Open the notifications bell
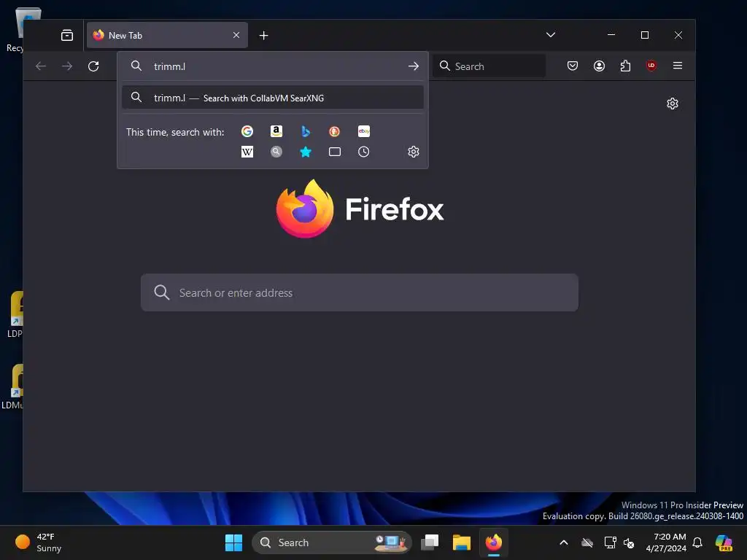 tap(697, 542)
